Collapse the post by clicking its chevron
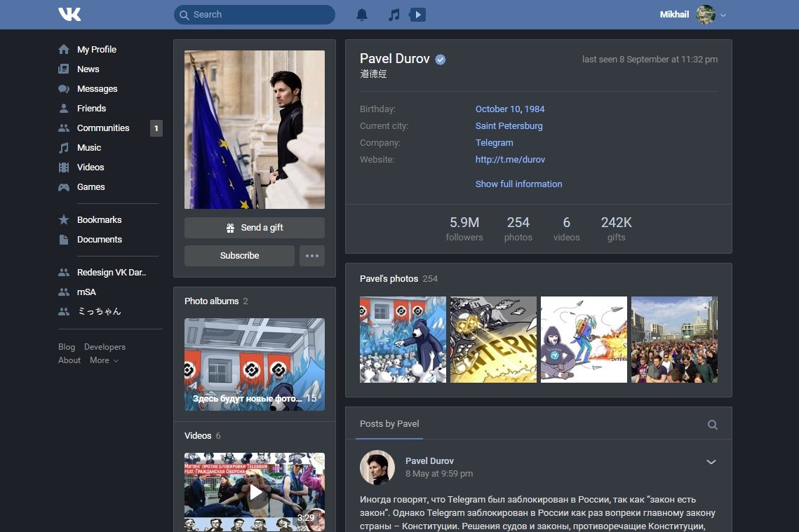This screenshot has width=799, height=532. [x=711, y=462]
